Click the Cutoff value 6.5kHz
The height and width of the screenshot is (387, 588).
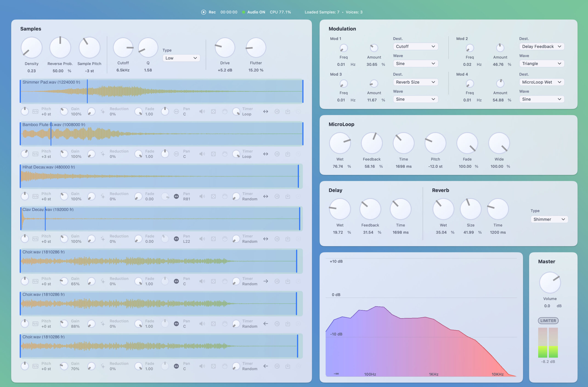tap(123, 70)
